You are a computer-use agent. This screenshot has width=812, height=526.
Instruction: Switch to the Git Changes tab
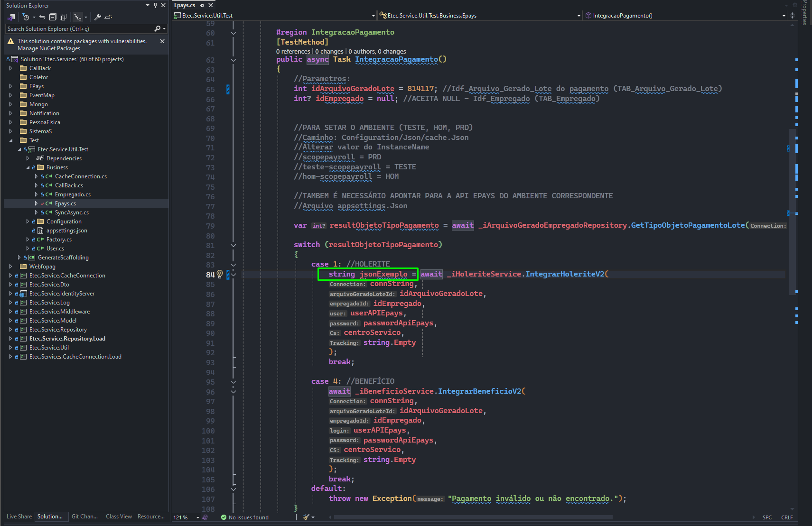click(x=84, y=517)
